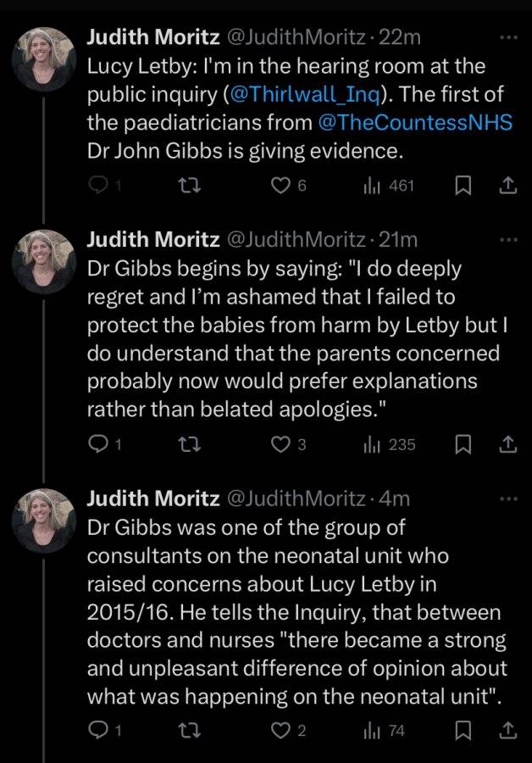This screenshot has height=763, width=532.
Task: Open the @TheCountessNHS mention link
Action: [x=415, y=122]
